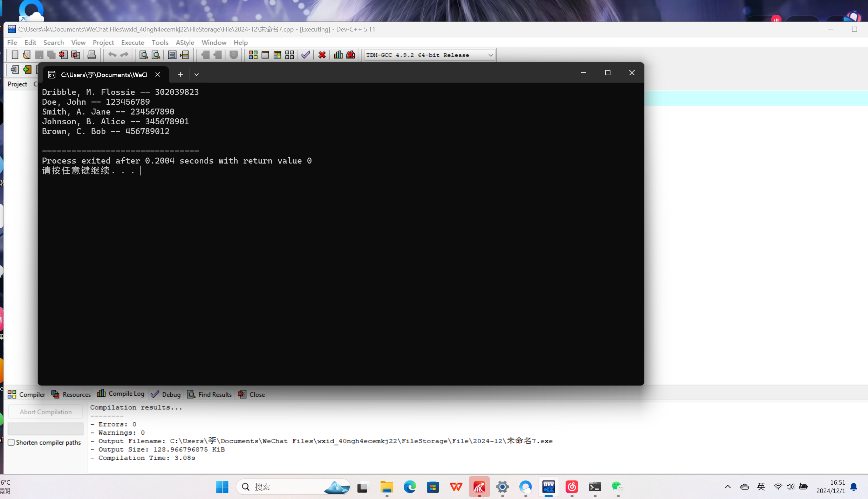Add a new terminal tab with plus
Screen dimensions: 868x499
(x=180, y=75)
